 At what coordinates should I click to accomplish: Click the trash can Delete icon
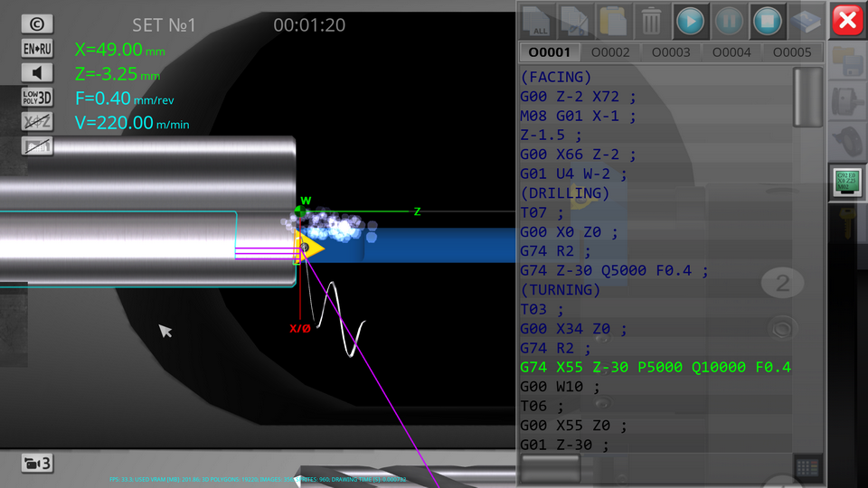651,20
